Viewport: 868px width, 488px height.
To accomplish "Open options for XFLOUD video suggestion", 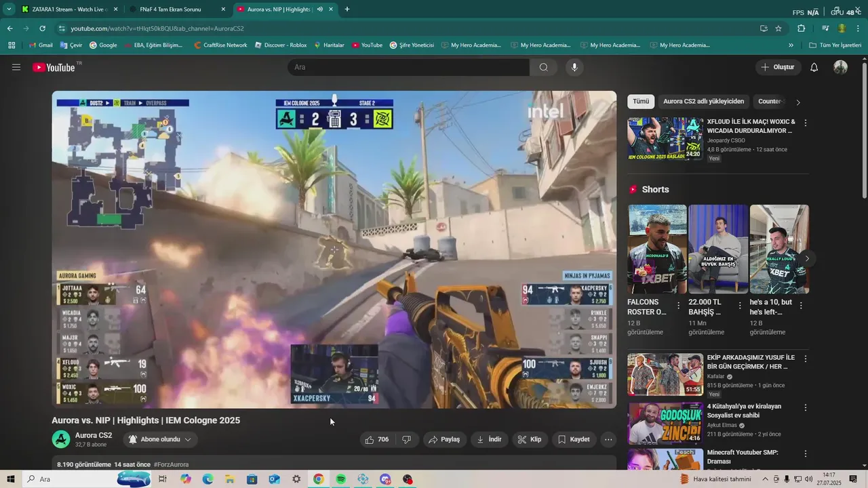I will coord(806,123).
